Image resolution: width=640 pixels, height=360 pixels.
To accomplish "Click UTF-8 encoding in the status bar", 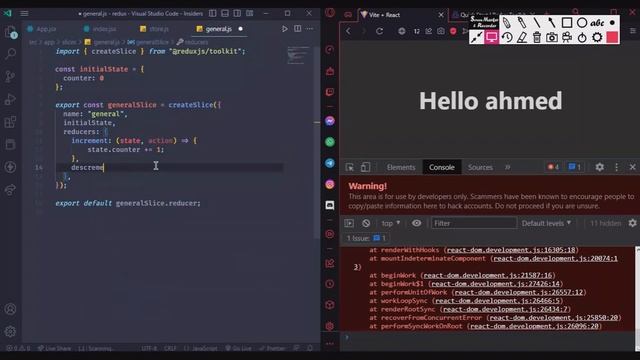I will click(149, 348).
